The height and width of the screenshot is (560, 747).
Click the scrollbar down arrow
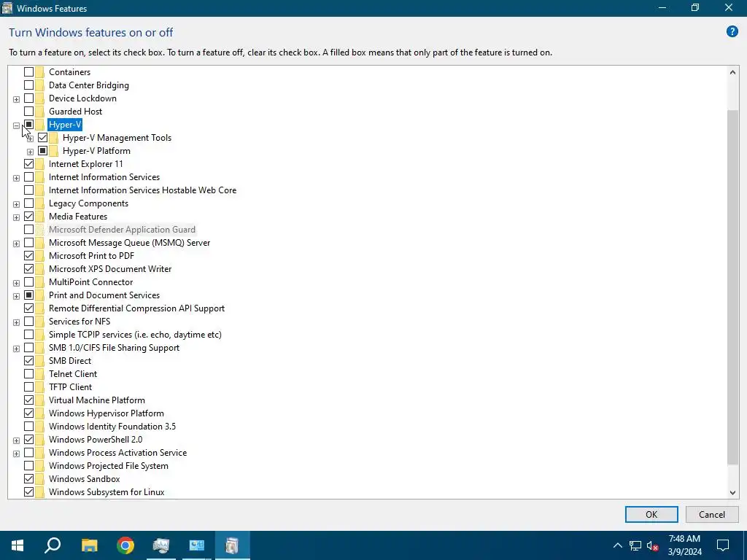(x=732, y=493)
